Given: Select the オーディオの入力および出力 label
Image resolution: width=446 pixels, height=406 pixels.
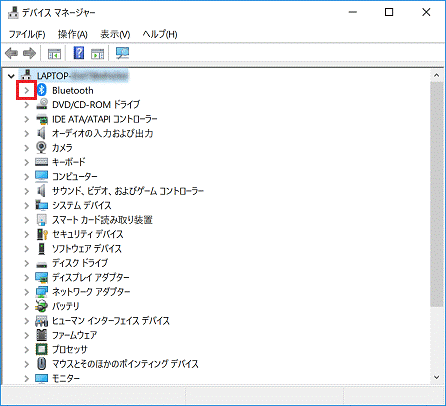Looking at the screenshot, I should tap(103, 133).
